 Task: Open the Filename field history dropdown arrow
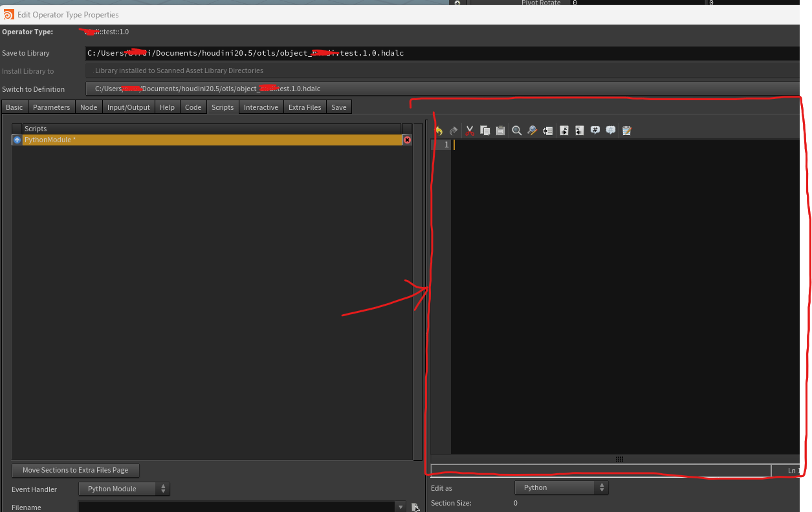coord(402,507)
